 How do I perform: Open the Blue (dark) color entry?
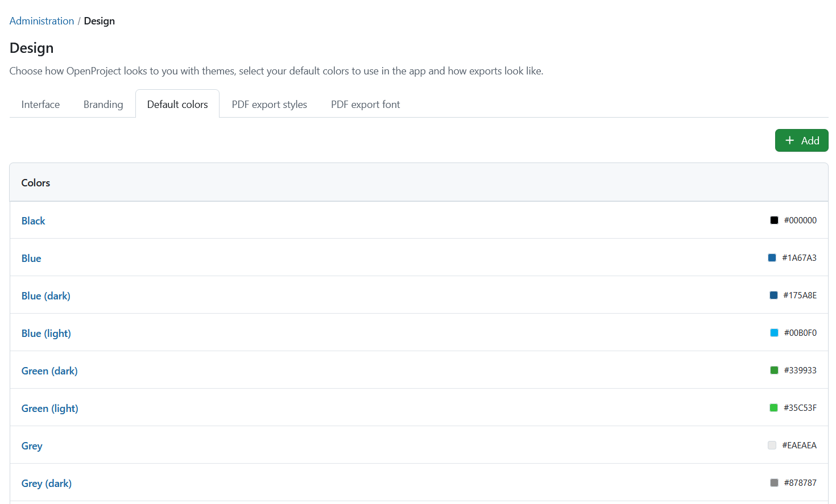(x=46, y=296)
